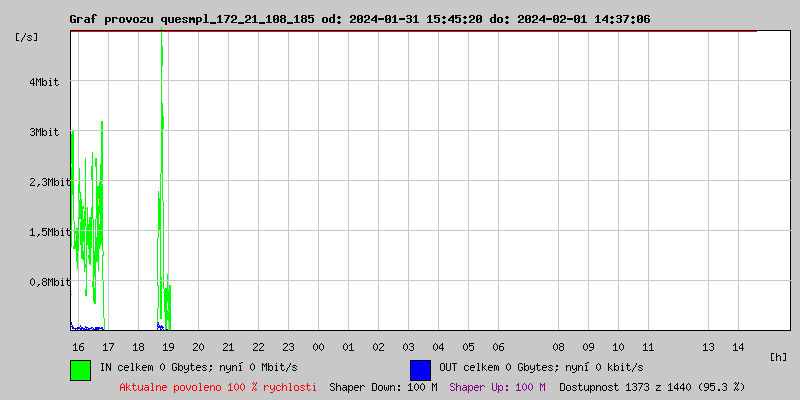
Task: Click the graph title 'Graf provozu quesmpl_172_21_108_185'
Action: point(193,20)
